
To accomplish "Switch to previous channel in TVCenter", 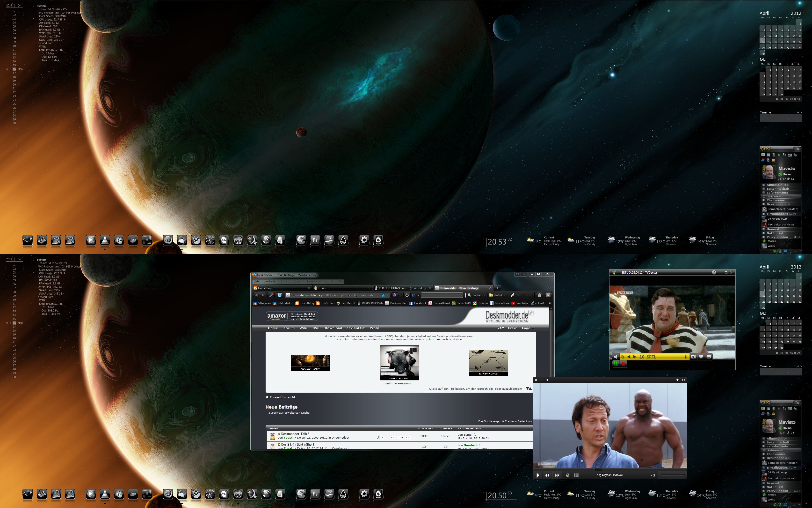I will click(x=629, y=357).
